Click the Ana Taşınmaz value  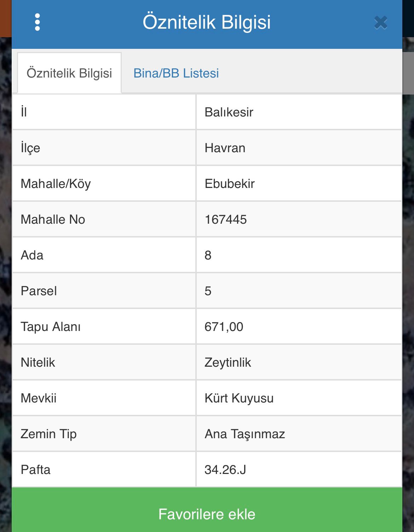pos(245,434)
